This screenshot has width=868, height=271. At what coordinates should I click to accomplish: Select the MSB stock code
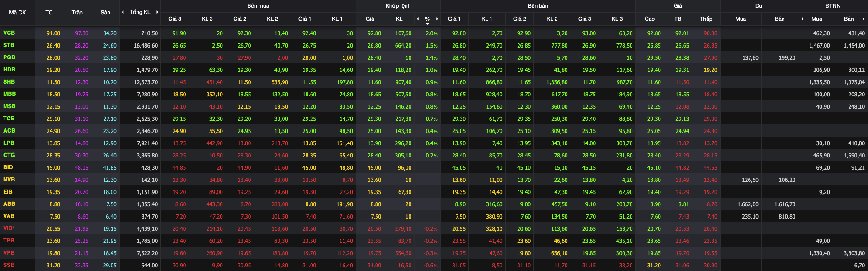9,106
